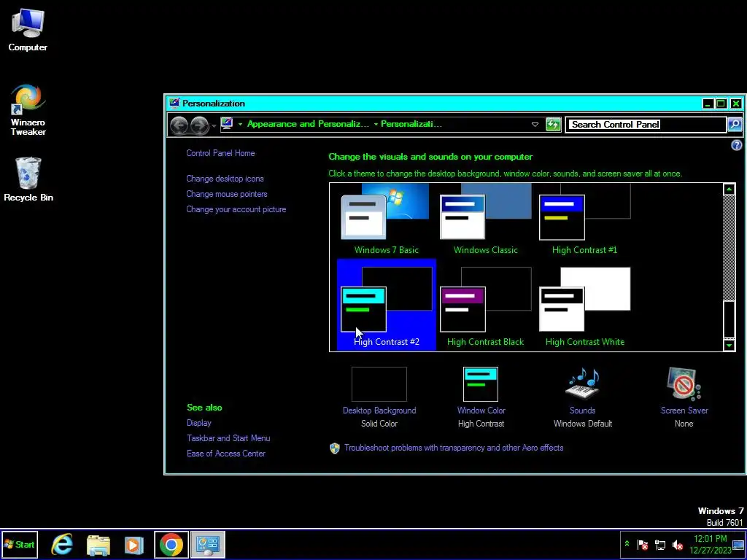The height and width of the screenshot is (560, 747).
Task: Open recent pages dropdown beside Forward arrow
Action: click(x=214, y=125)
